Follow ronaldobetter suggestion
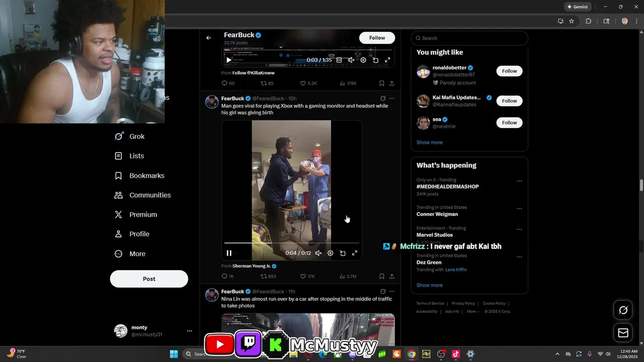Screen dimensions: 644x362 pyautogui.click(x=509, y=71)
